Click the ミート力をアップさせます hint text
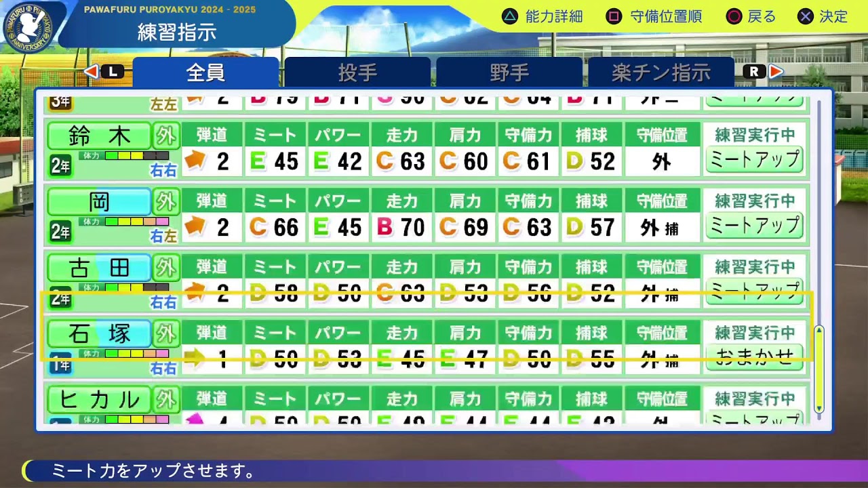Viewport: 868px width, 488px height. [x=154, y=470]
